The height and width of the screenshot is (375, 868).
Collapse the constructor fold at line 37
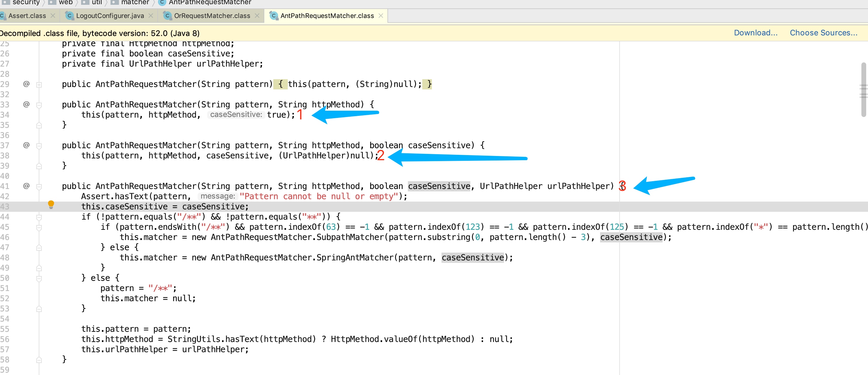click(x=39, y=145)
